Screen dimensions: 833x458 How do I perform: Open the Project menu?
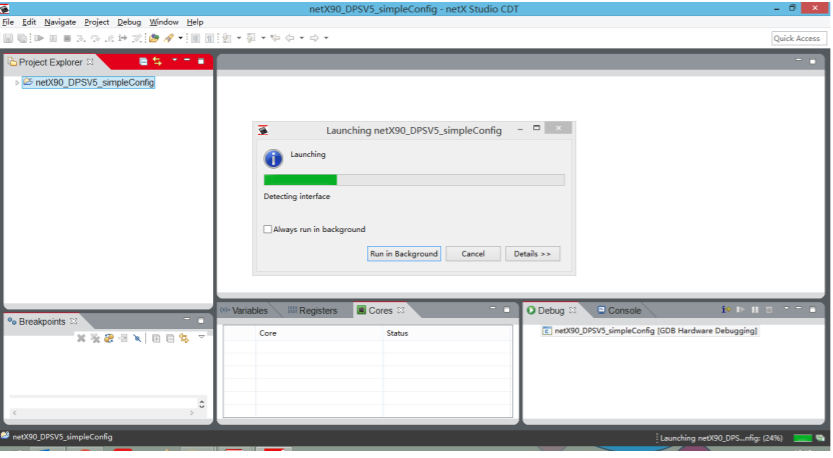coord(96,22)
